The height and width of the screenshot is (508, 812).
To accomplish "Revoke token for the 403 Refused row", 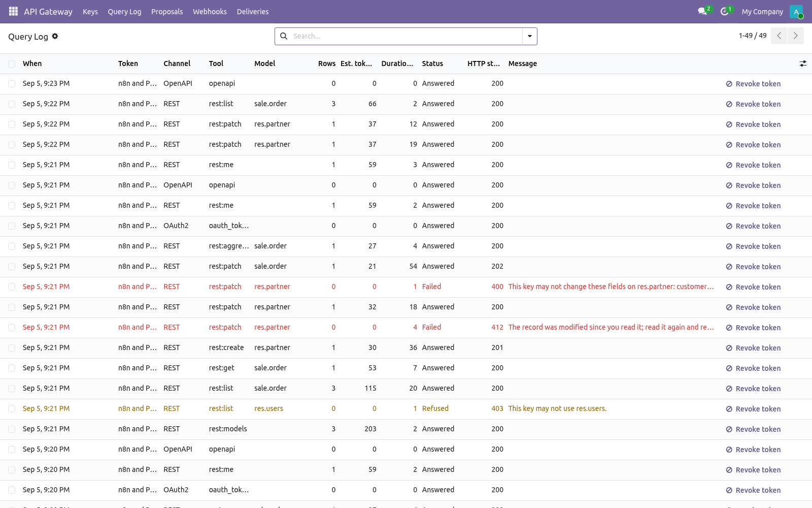I will coord(753,409).
